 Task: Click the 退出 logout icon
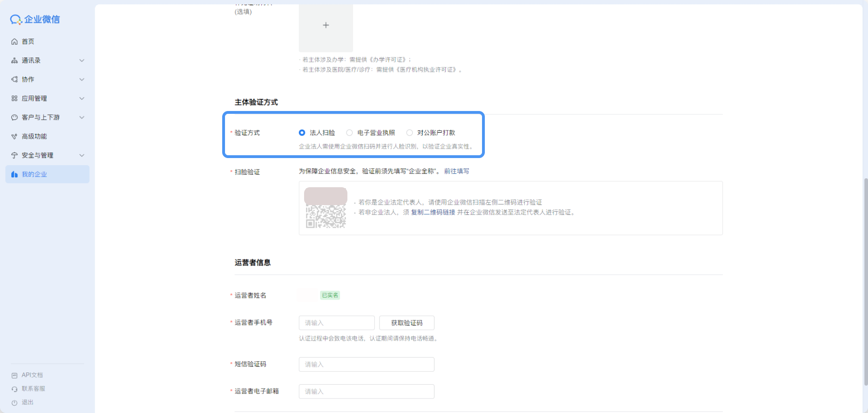click(15, 403)
